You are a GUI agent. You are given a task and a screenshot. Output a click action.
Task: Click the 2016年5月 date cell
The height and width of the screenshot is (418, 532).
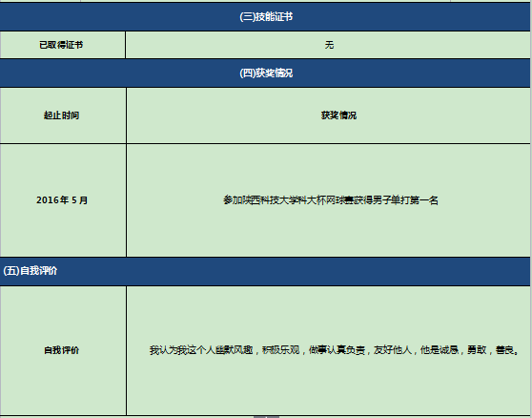click(63, 200)
